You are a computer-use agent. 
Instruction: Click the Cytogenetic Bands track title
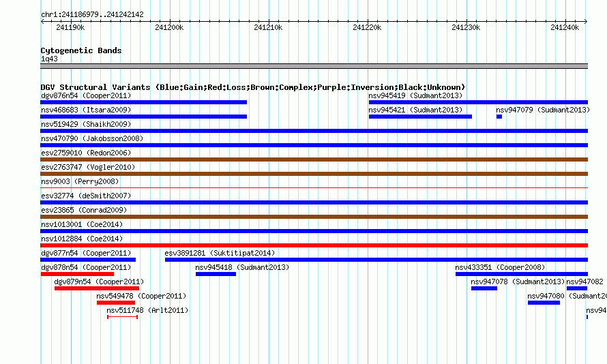point(81,50)
